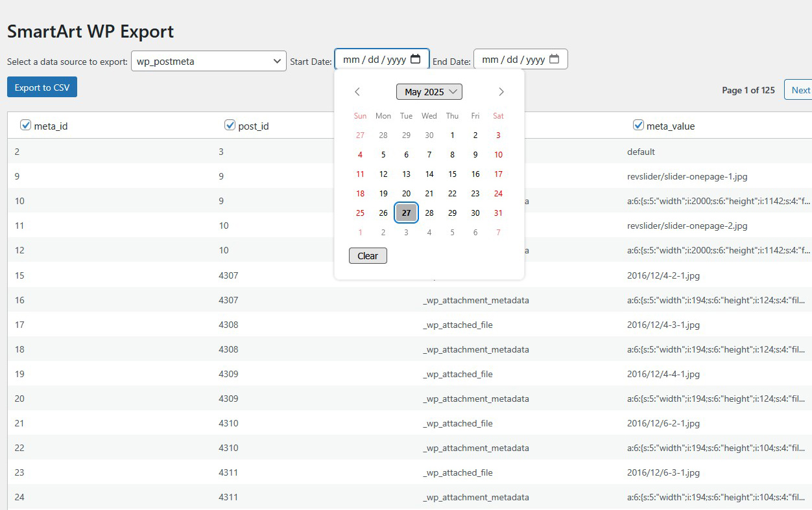
Task: Uncheck the post_id column checkbox
Action: tap(230, 125)
